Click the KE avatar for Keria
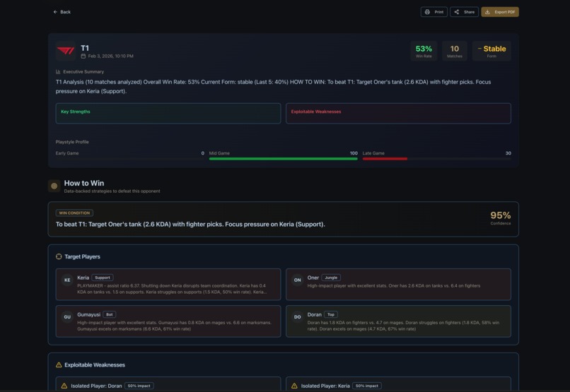This screenshot has height=392, width=570. coord(67,280)
